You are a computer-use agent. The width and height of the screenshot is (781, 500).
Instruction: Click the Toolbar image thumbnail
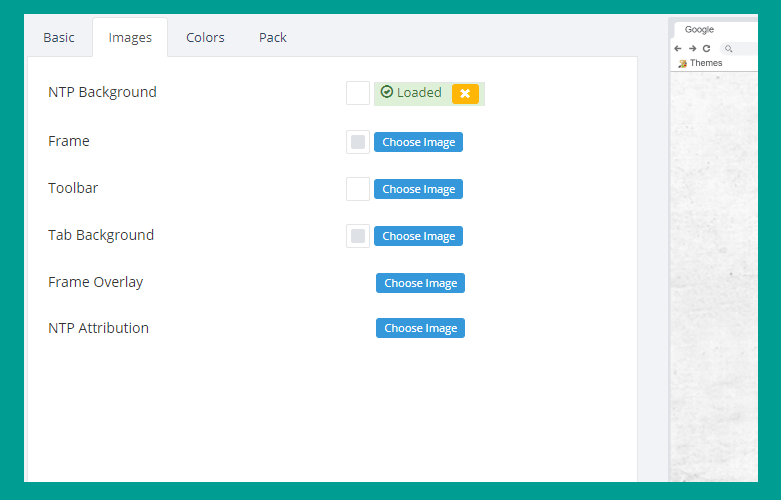358,189
